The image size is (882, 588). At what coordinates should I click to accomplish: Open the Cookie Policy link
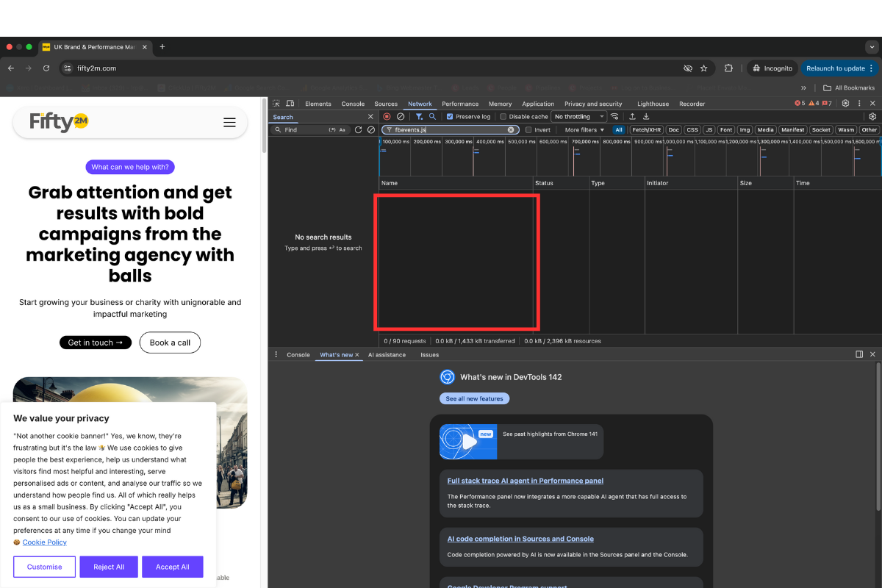click(44, 542)
